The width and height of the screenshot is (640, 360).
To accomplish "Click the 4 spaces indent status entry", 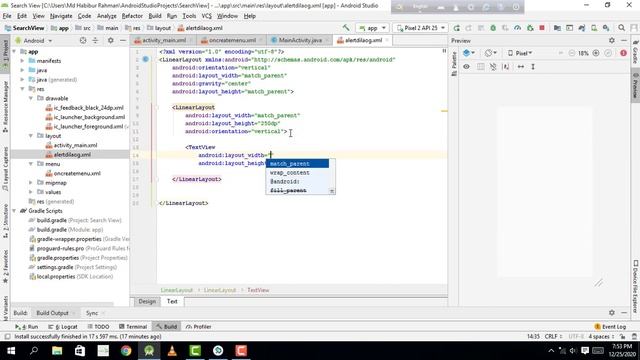I will (x=600, y=336).
